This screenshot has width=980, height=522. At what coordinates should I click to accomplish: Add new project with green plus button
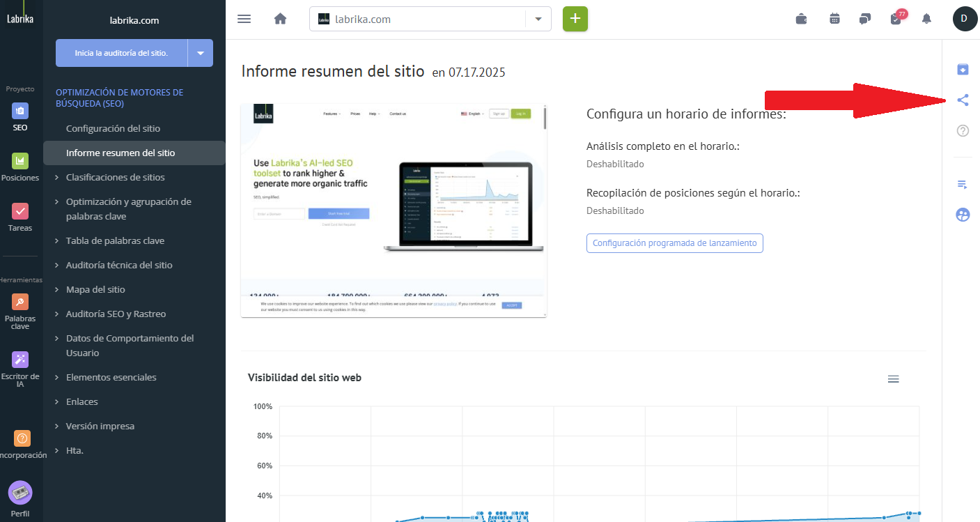pos(575,19)
